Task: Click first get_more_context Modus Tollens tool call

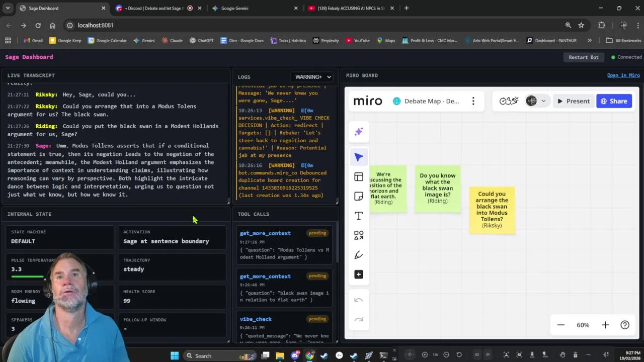Action: [284, 245]
